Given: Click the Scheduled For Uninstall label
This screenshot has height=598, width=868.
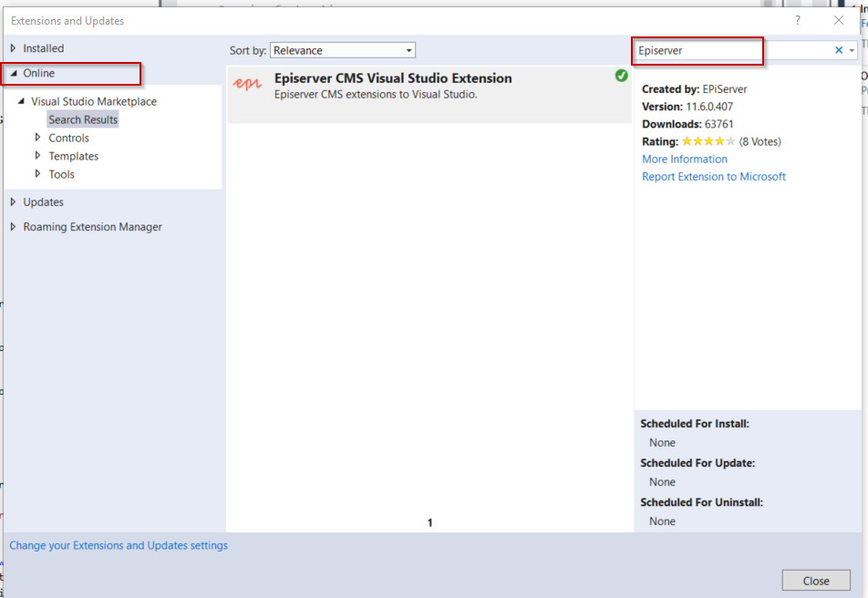Looking at the screenshot, I should click(x=701, y=502).
